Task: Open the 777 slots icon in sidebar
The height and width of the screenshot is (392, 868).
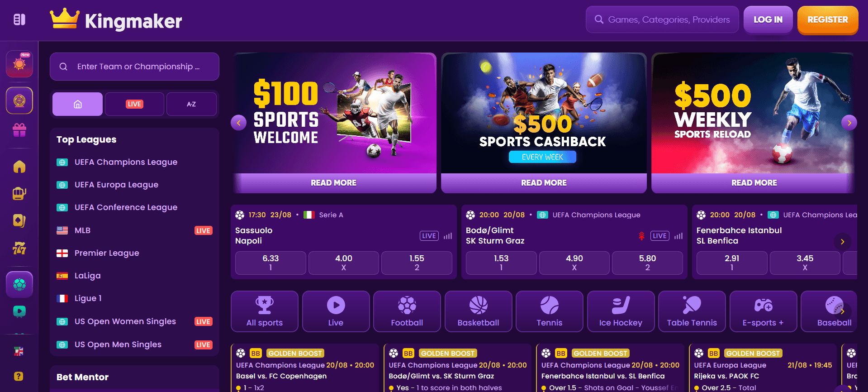Action: click(x=19, y=248)
